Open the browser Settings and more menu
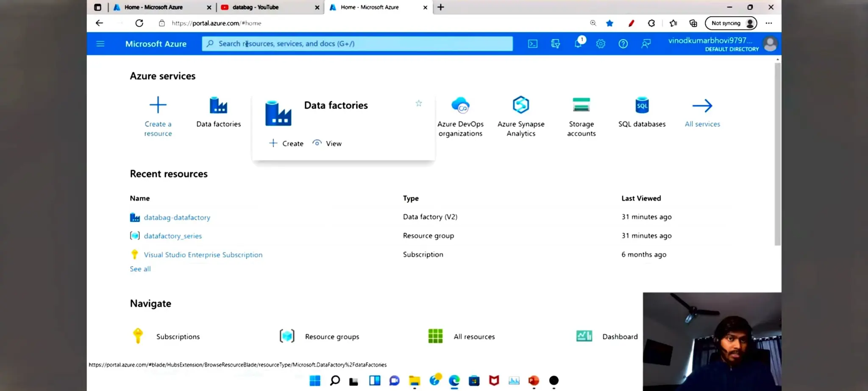The width and height of the screenshot is (868, 391). click(769, 23)
